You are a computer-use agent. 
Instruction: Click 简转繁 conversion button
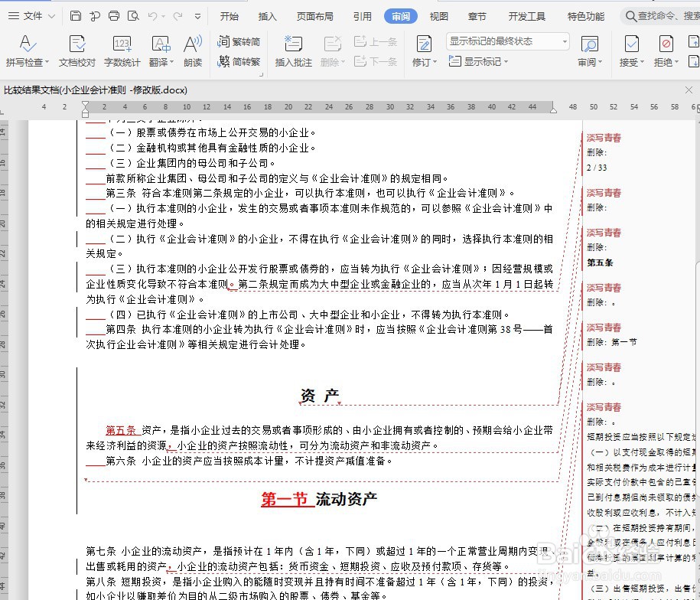tap(239, 61)
